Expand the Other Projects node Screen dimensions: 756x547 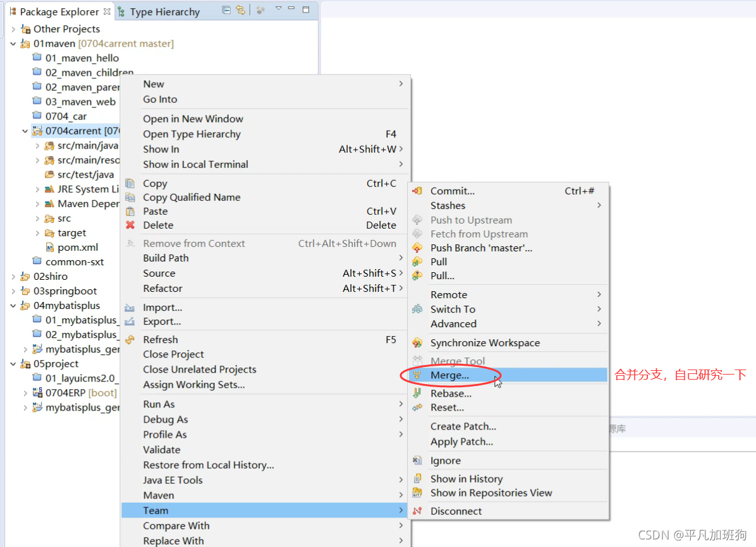pyautogui.click(x=13, y=30)
